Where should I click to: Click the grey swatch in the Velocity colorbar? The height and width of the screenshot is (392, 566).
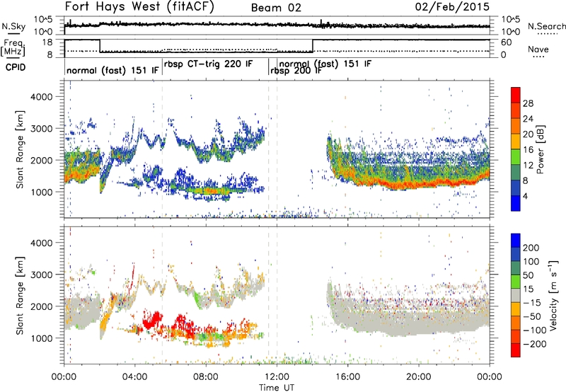click(x=516, y=296)
